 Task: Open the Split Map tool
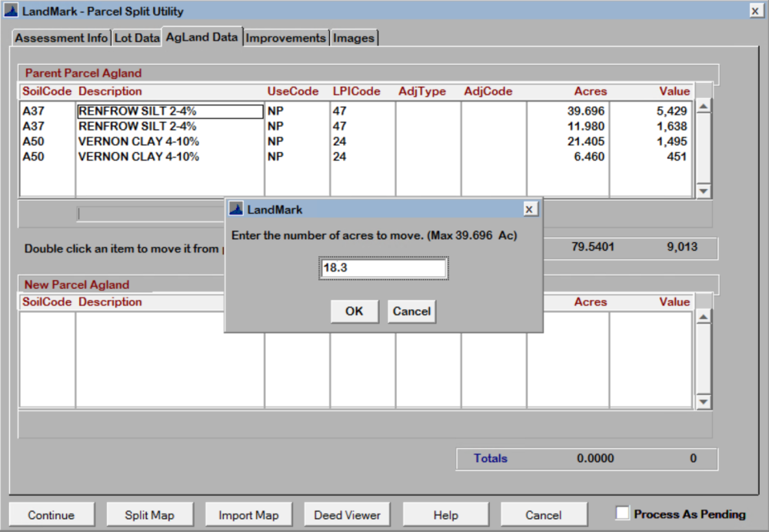[149, 514]
